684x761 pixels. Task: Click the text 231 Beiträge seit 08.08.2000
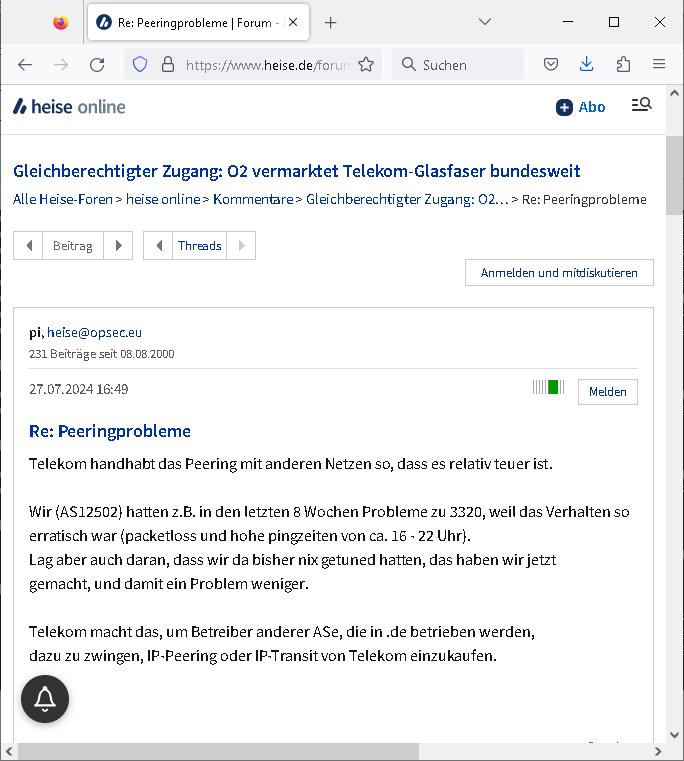click(101, 354)
